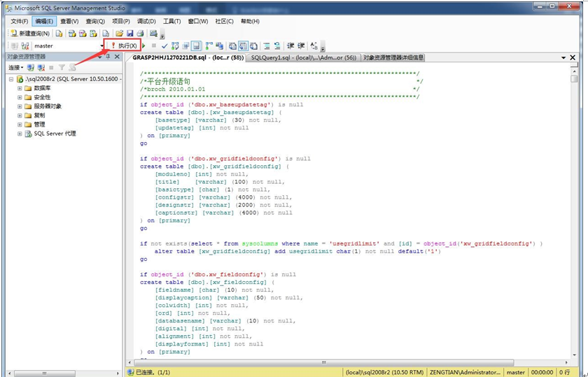Screen dimensions: 588x377
Task: Click the Save floppy disk icon
Action: coord(130,33)
